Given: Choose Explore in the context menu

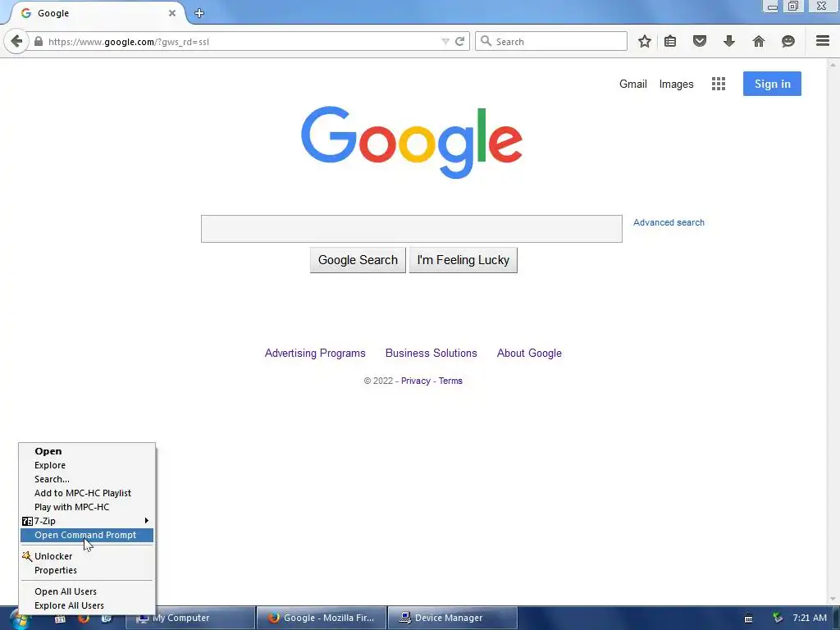Looking at the screenshot, I should [x=87, y=465].
